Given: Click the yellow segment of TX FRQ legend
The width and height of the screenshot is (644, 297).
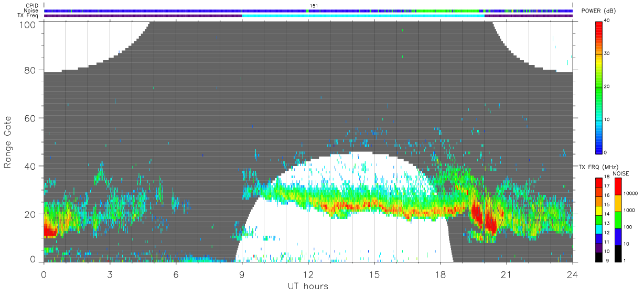Looking at the screenshot, I should [599, 210].
